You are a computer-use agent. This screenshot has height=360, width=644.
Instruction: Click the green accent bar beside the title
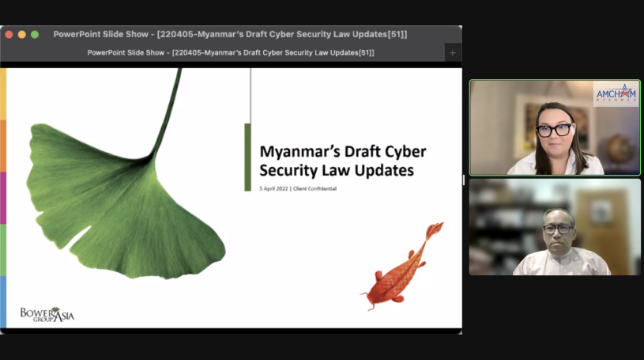coord(247,157)
